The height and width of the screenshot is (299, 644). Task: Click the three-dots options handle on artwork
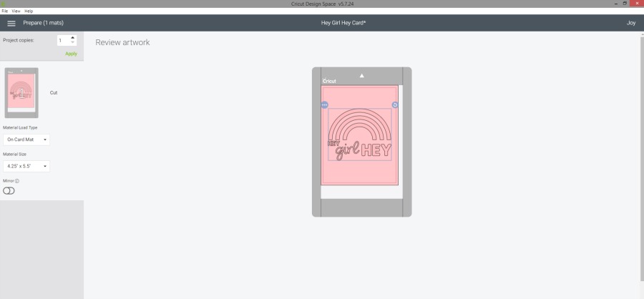324,104
